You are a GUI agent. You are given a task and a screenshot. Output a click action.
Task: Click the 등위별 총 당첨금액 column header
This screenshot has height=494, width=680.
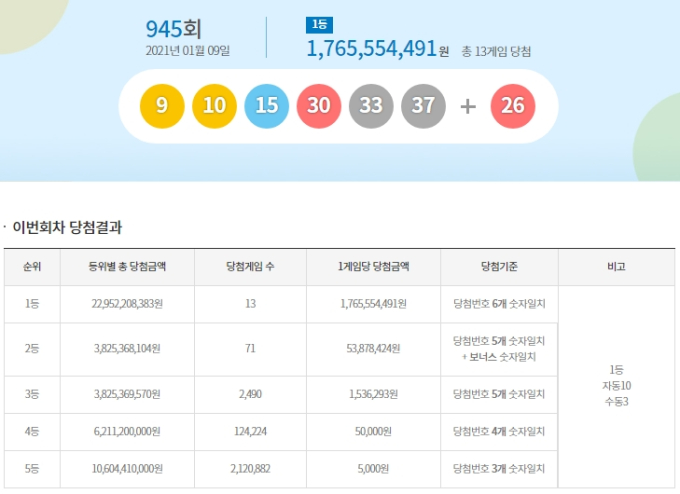127,266
